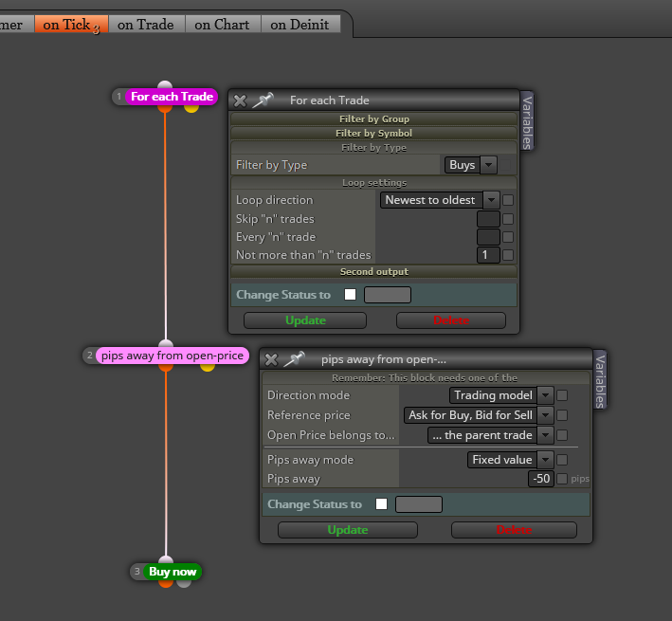Switch to the on Tick tab
Viewport: 672px width, 621px height.
(x=71, y=25)
